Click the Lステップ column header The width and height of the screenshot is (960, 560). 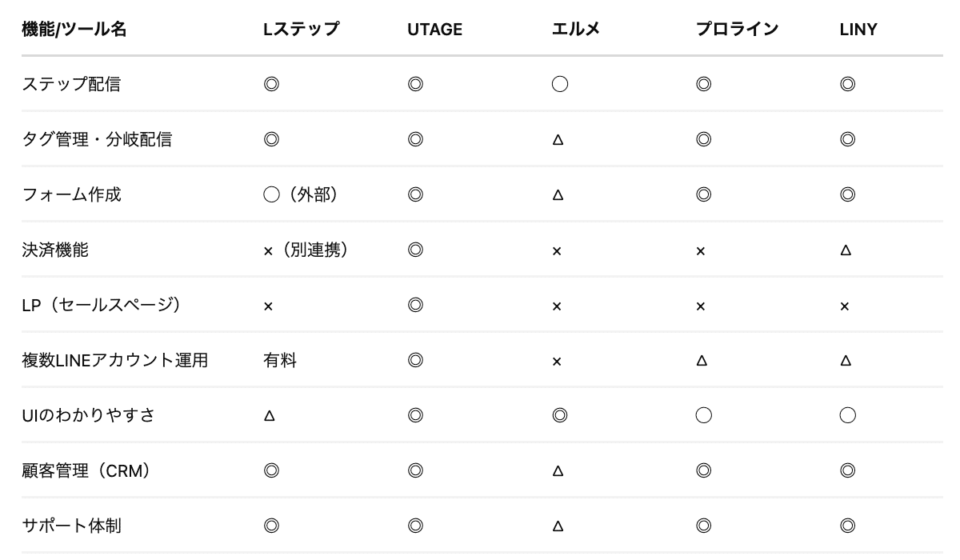[x=301, y=30]
